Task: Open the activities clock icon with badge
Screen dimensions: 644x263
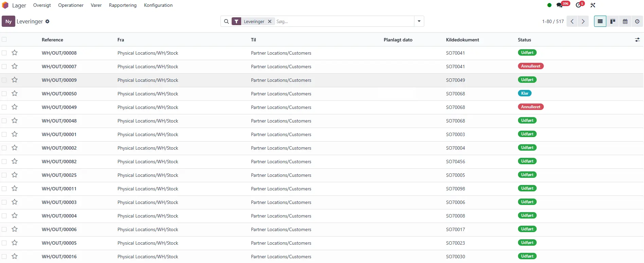Action: [578, 5]
